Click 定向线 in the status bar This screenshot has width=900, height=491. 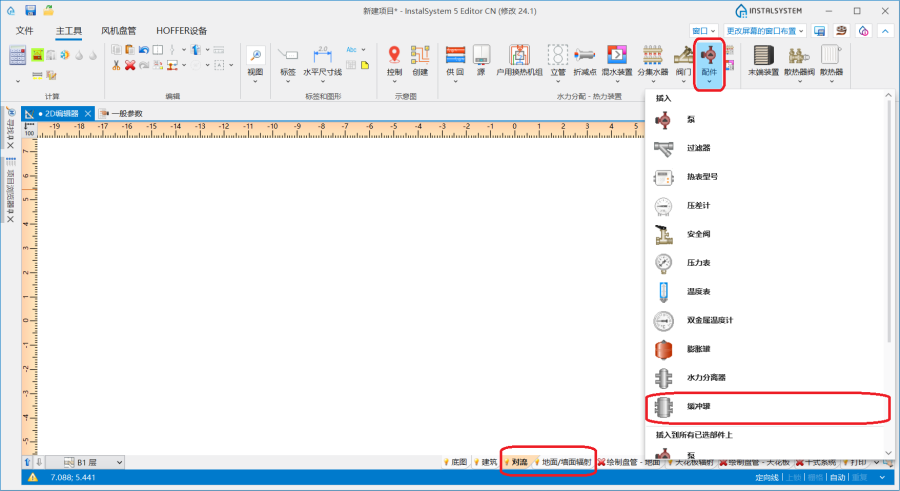click(x=766, y=478)
